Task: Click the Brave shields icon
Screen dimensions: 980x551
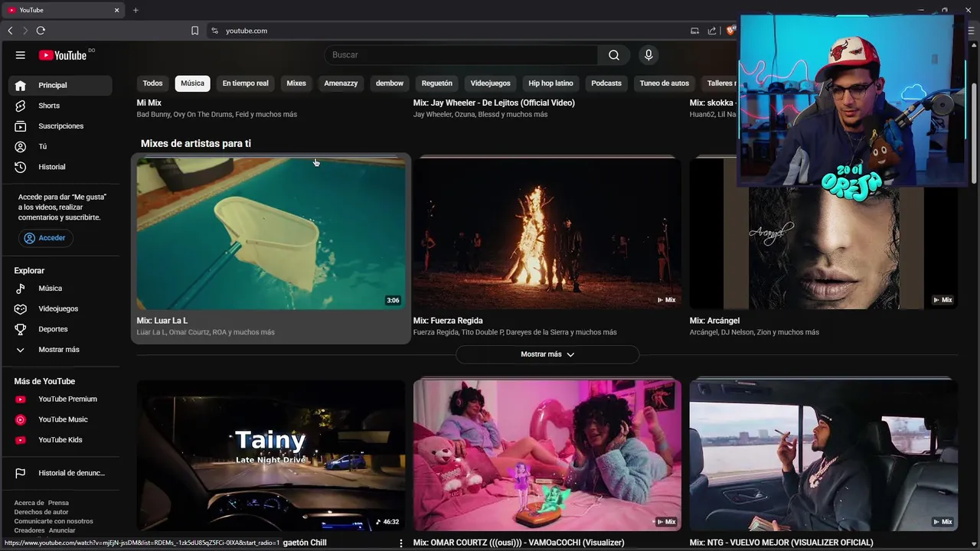Action: coord(731,31)
